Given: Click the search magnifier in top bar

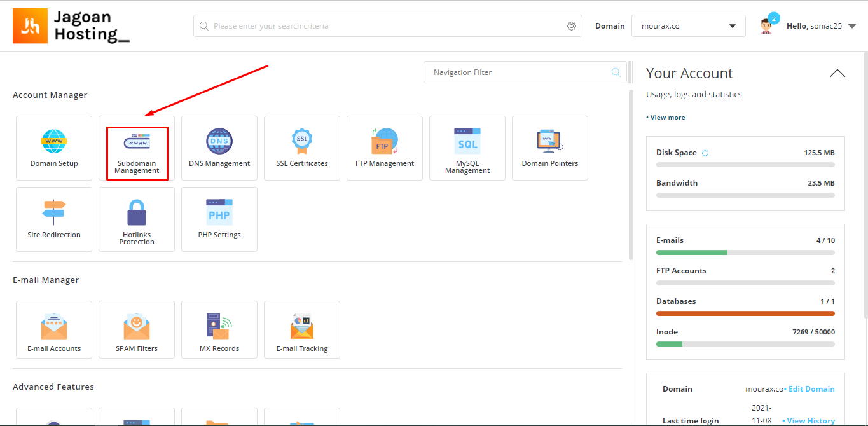Looking at the screenshot, I should [204, 26].
